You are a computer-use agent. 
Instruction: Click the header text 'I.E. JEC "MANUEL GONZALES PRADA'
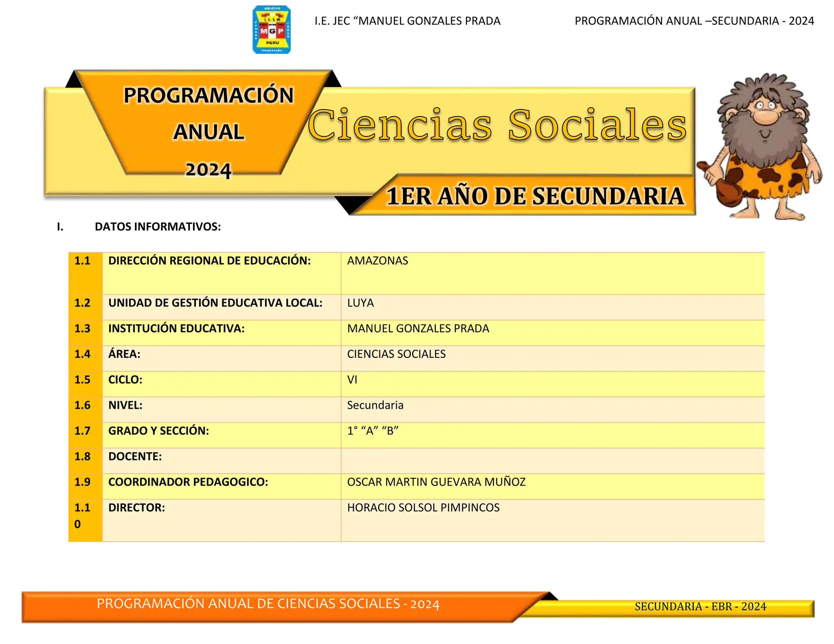pyautogui.click(x=407, y=21)
